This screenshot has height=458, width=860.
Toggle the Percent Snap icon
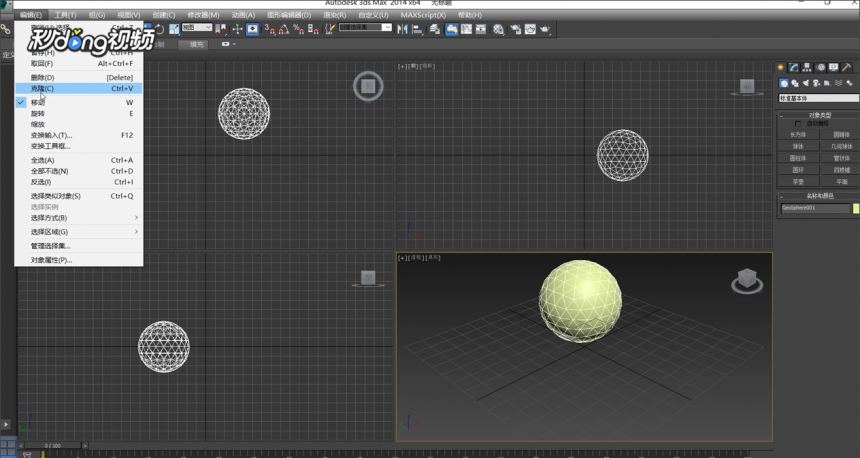coord(298,29)
